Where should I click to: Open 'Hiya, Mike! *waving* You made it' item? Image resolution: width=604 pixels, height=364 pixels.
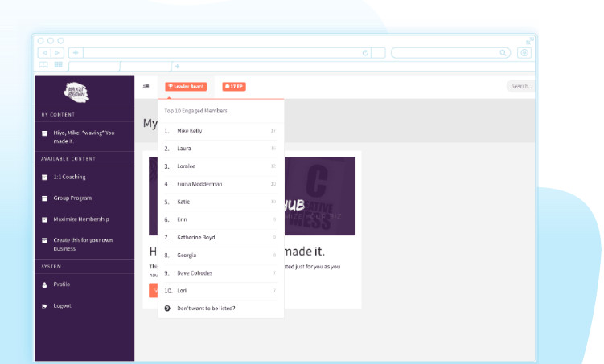(x=84, y=137)
